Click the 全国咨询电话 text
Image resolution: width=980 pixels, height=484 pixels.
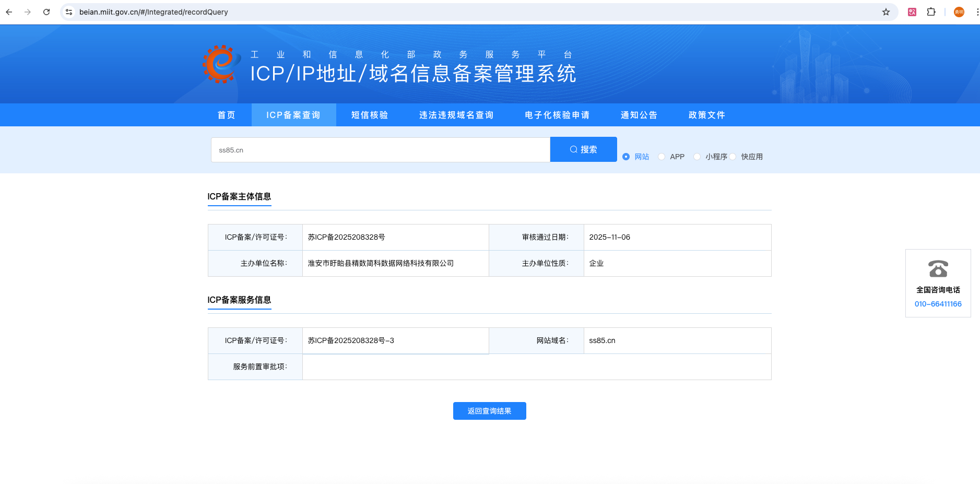[938, 290]
